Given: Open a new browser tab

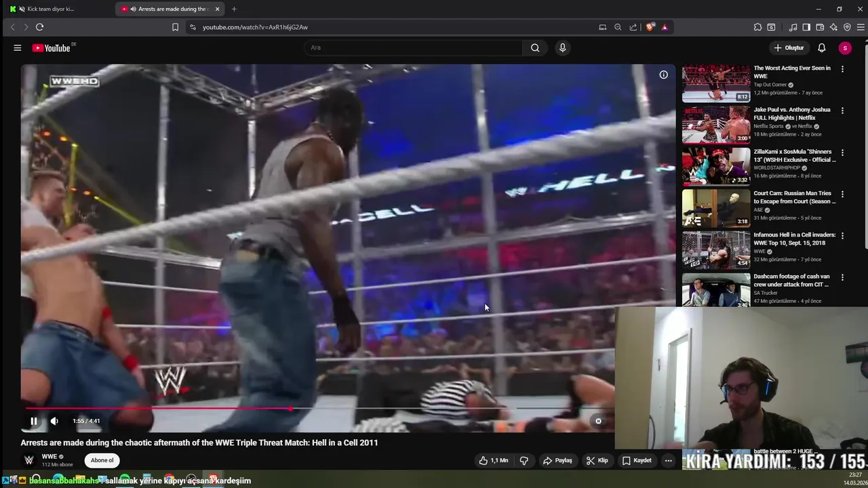Looking at the screenshot, I should tap(234, 9).
